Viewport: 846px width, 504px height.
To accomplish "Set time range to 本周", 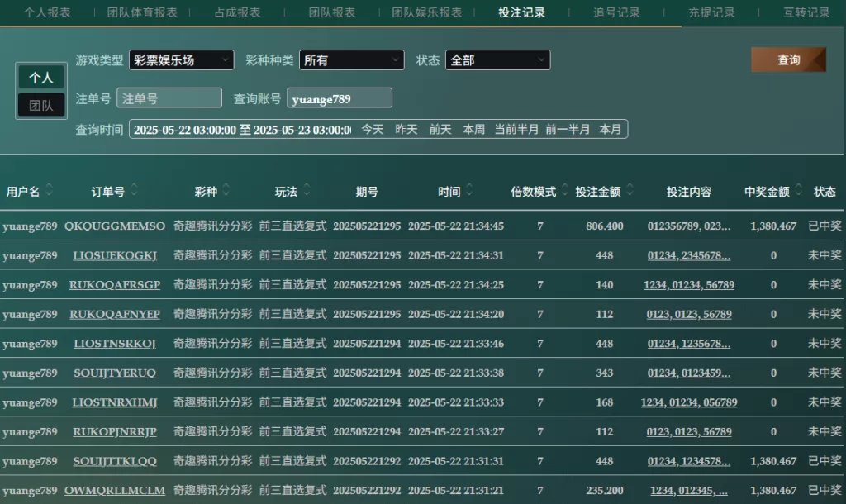I will tap(473, 130).
